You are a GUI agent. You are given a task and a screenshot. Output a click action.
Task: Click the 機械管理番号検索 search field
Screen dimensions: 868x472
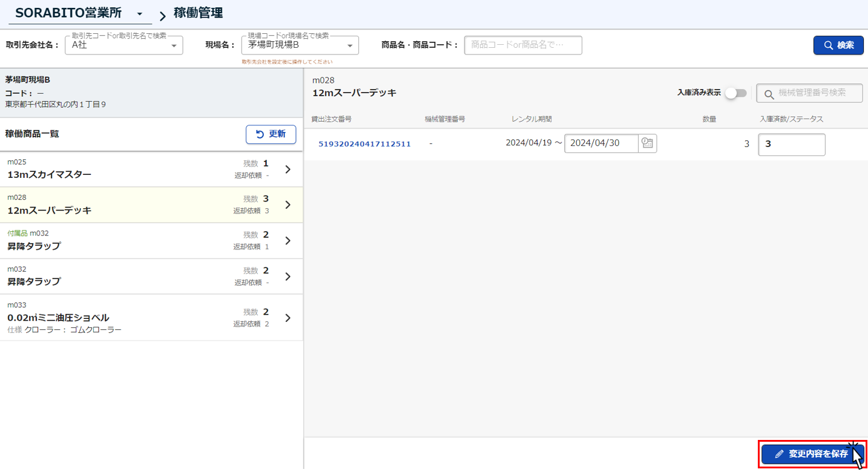[x=809, y=93]
